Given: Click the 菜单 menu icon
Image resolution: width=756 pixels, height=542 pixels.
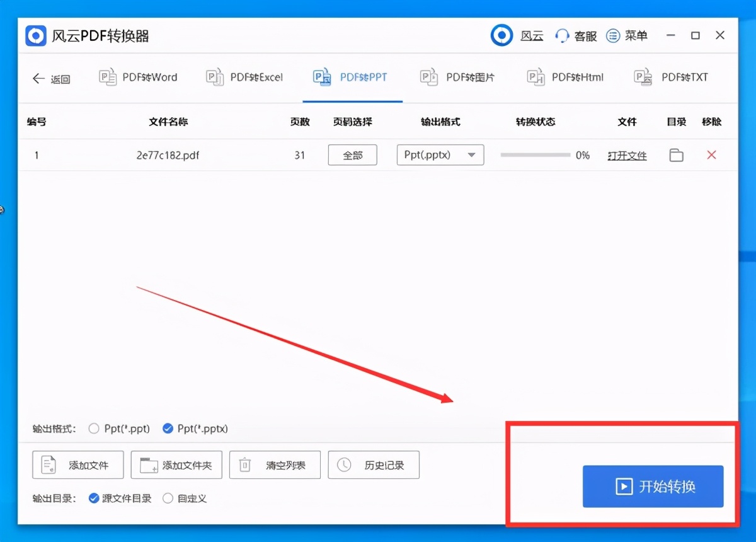Looking at the screenshot, I should (613, 35).
